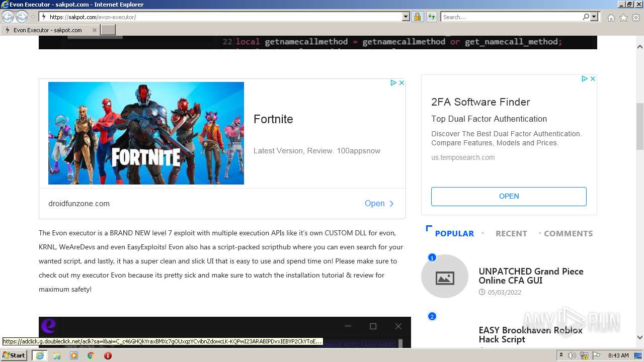Show hidden tray icons arrow
Image resolution: width=644 pixels, height=362 pixels.
561,355
